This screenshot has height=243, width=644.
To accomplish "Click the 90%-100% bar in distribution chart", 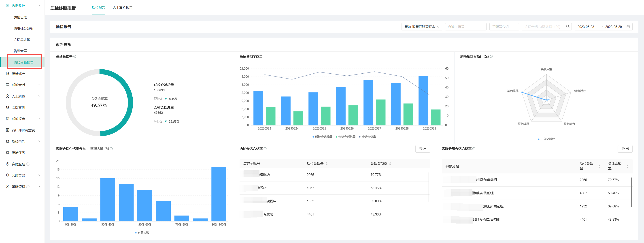I will pos(219,194).
